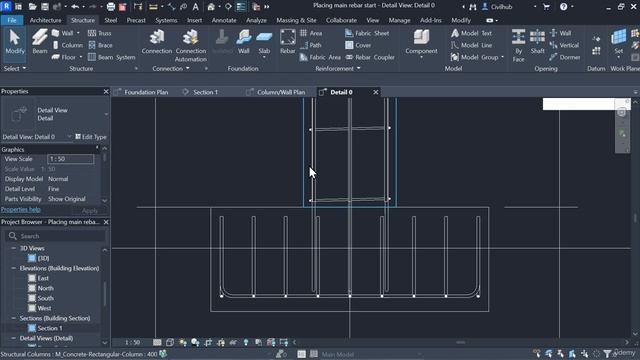Click the Beam System tool

pyautogui.click(x=112, y=57)
